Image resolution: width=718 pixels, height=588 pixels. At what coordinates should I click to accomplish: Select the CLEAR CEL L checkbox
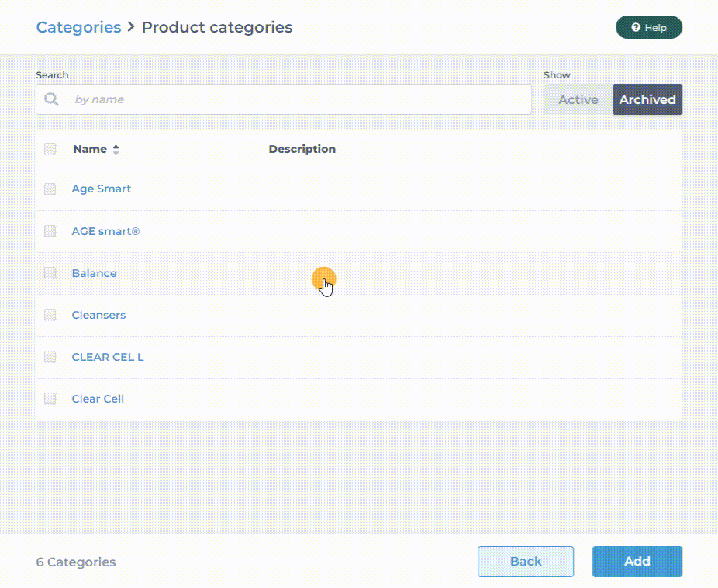point(50,357)
